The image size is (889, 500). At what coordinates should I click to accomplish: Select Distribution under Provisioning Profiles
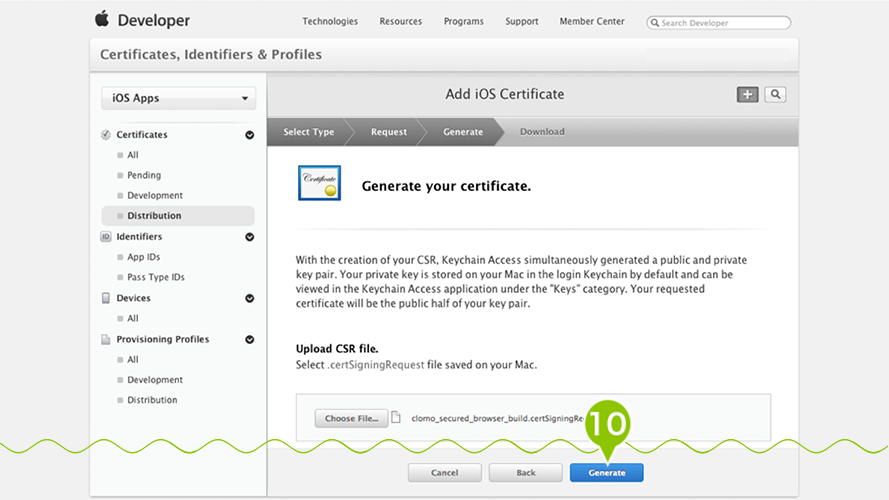[152, 400]
